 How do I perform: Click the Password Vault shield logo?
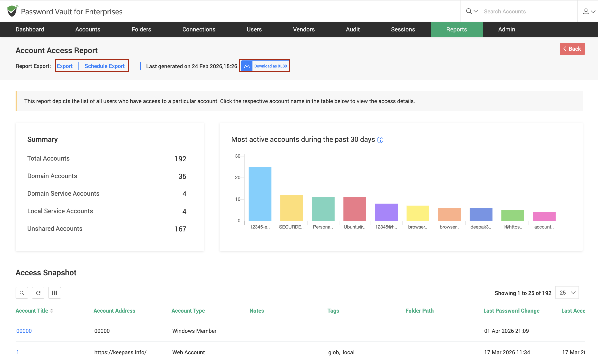12,11
